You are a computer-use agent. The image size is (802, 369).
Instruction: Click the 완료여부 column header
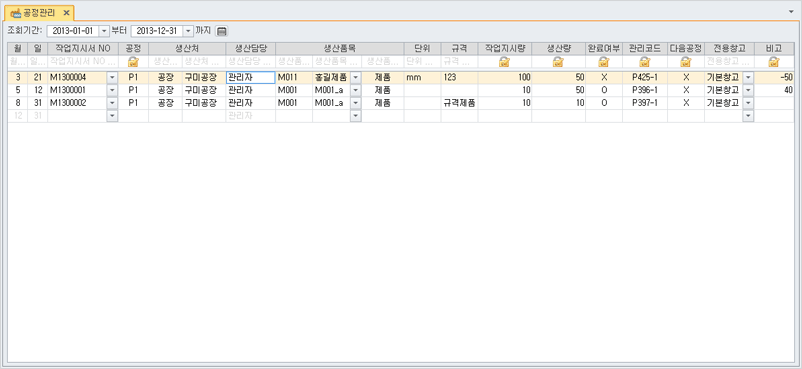click(x=604, y=49)
